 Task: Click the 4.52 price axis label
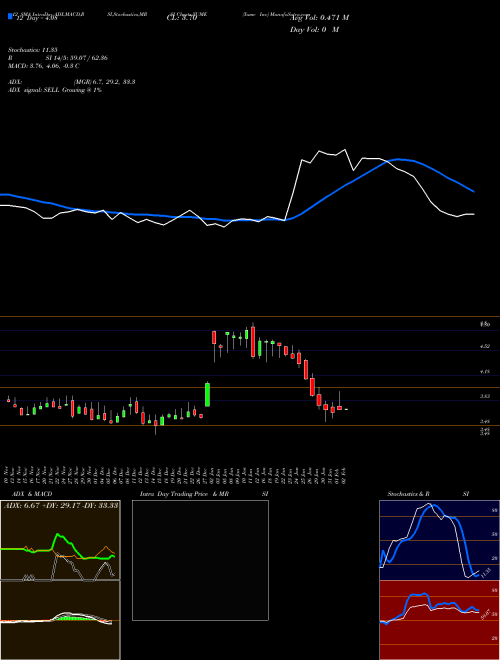pos(485,346)
